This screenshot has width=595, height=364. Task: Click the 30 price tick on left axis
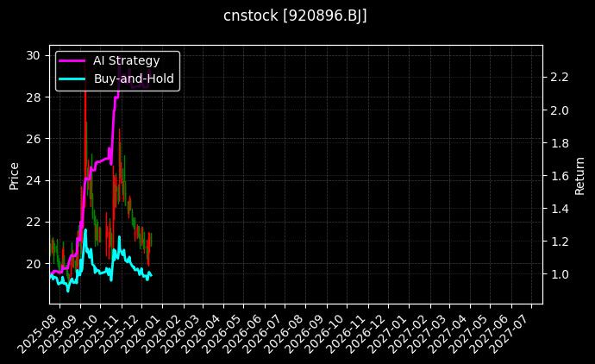tap(33, 55)
